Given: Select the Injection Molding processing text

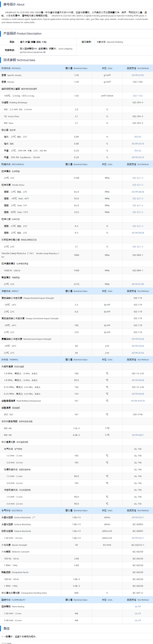Looking at the screenshot, I should 115,42.
